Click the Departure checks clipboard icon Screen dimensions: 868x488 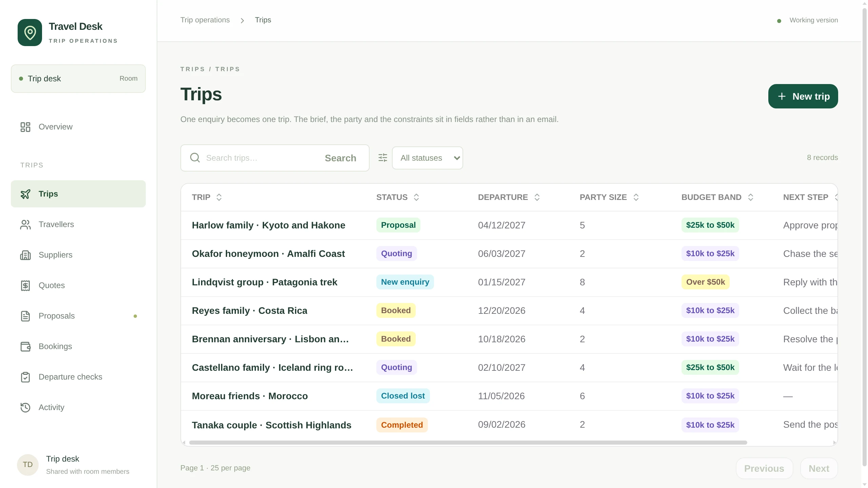coord(25,377)
